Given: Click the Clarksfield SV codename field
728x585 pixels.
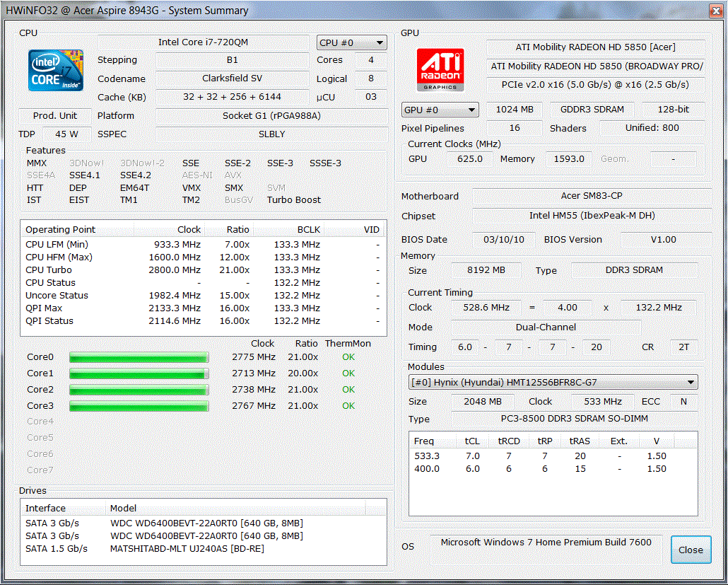Looking at the screenshot, I should (232, 79).
